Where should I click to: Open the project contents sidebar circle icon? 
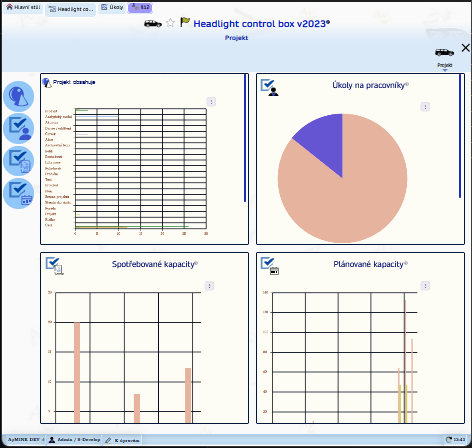(x=19, y=96)
